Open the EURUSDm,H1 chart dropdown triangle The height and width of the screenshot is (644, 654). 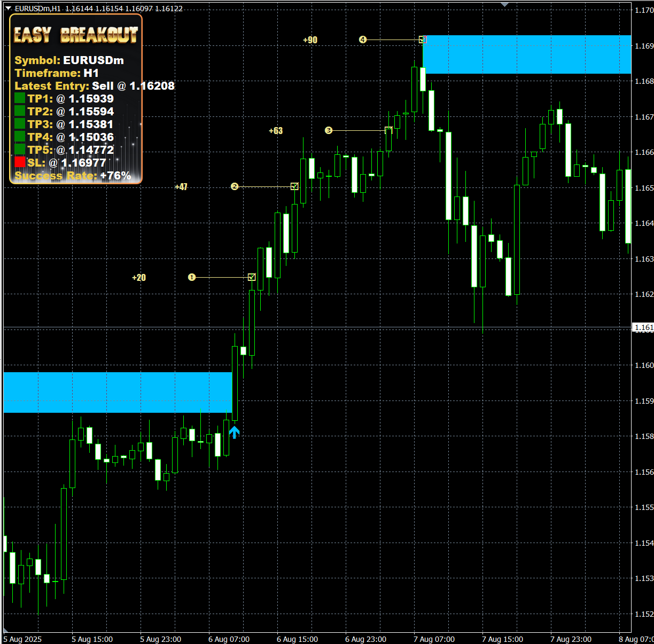8,9
